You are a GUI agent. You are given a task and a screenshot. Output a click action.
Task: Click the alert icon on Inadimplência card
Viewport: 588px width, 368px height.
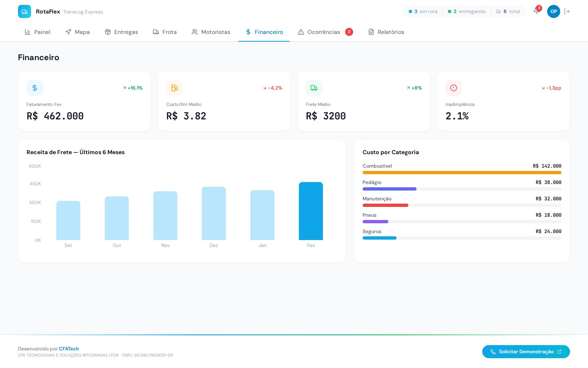tap(454, 88)
